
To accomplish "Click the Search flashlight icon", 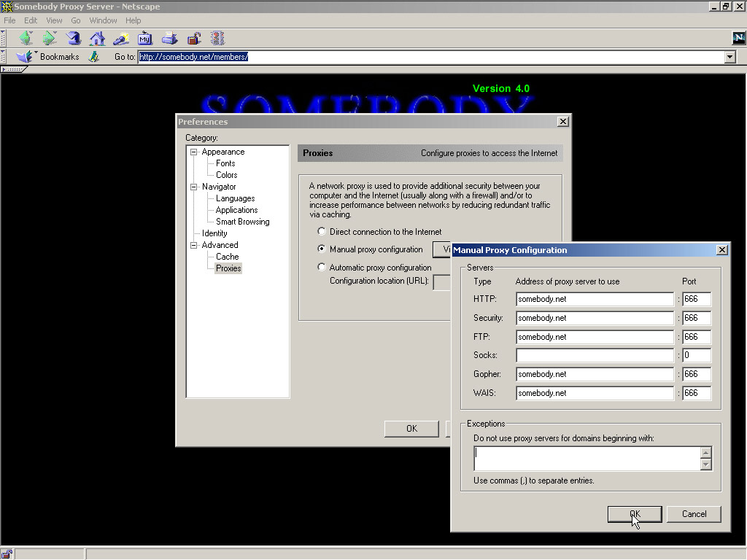I will (x=121, y=39).
